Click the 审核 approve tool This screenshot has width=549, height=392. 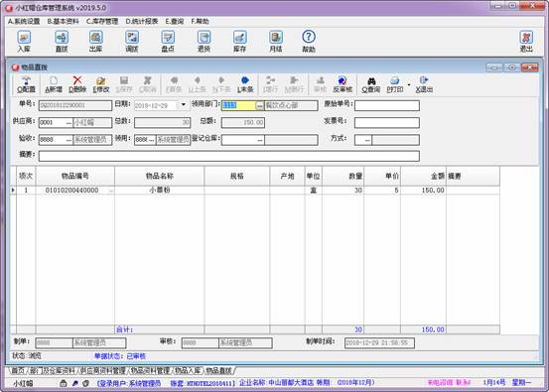click(x=320, y=84)
